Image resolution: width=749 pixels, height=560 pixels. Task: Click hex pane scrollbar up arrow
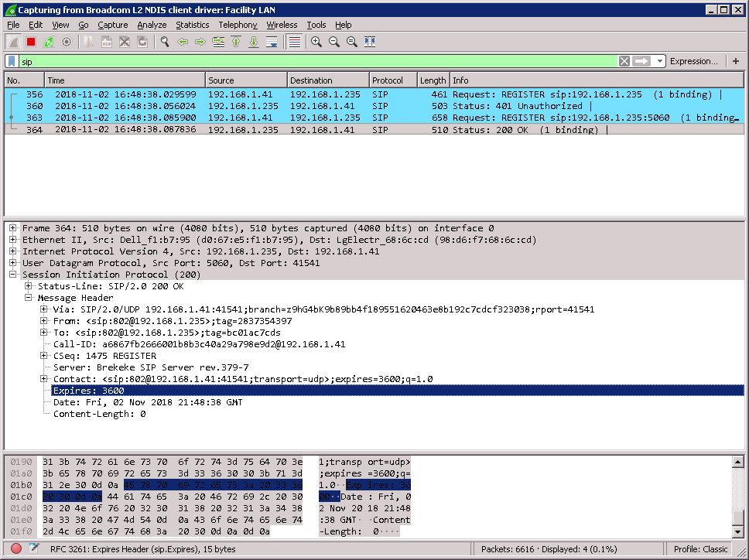pyautogui.click(x=737, y=462)
